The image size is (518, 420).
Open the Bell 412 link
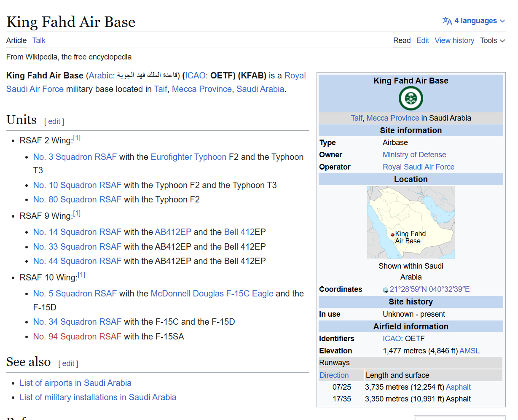239,232
